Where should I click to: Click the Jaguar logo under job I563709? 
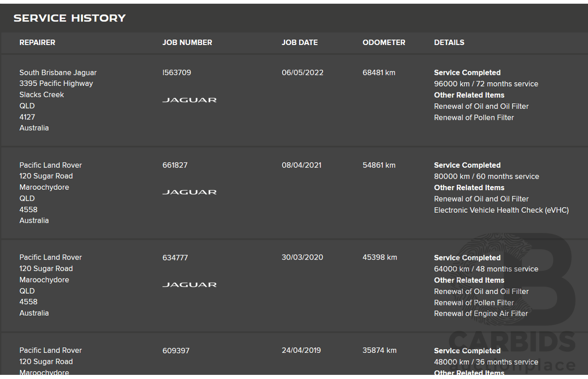189,100
